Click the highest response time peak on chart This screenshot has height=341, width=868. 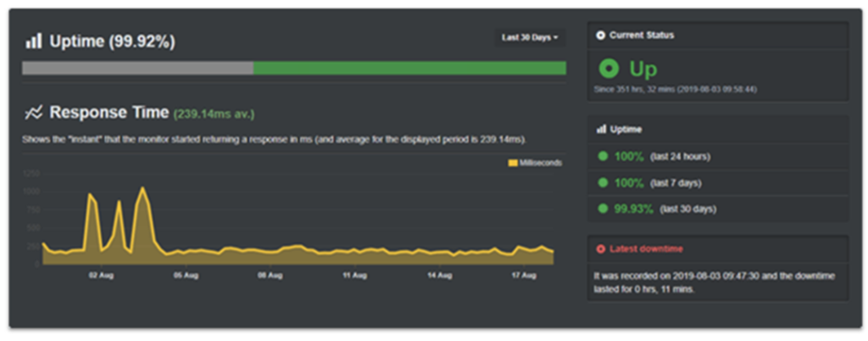pos(143,187)
